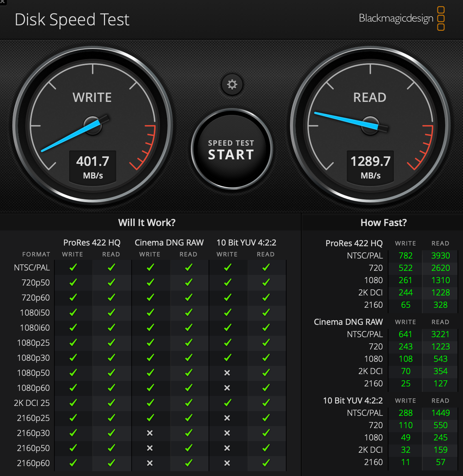Select the Will It Work? panel header
463x476 pixels.
(147, 223)
